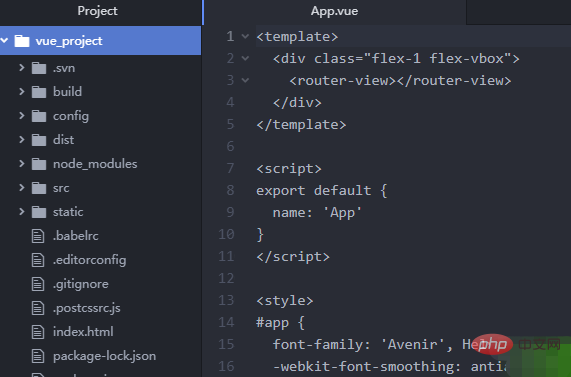Collapse the vue_project root folder
Viewport: 571px width, 377px height.
point(4,41)
